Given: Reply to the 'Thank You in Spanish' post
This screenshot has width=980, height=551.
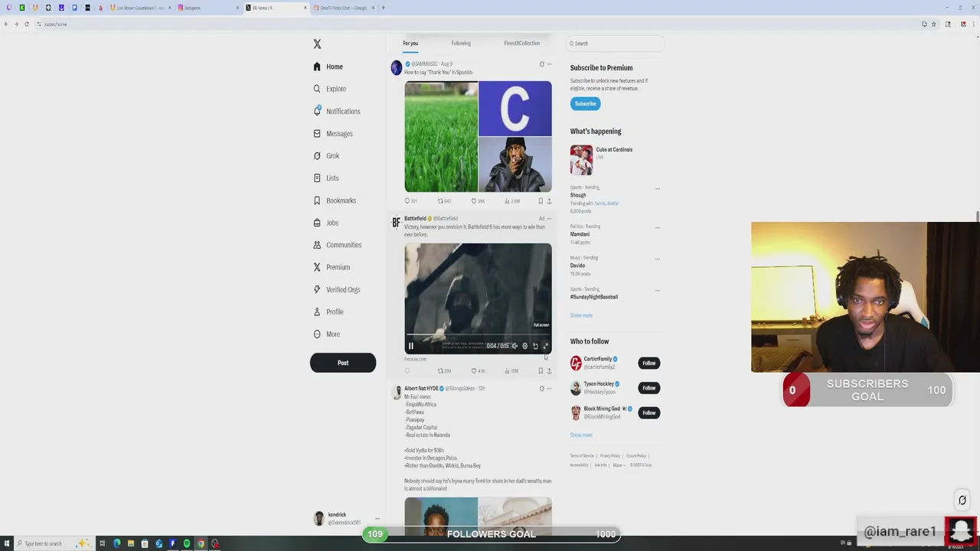Looking at the screenshot, I should coord(407,201).
